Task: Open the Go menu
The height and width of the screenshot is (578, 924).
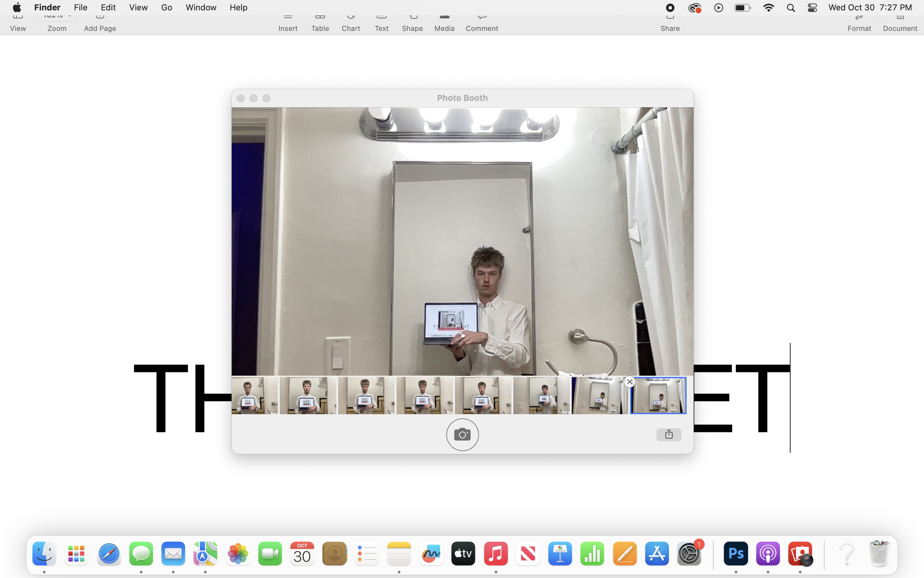Action: tap(167, 8)
